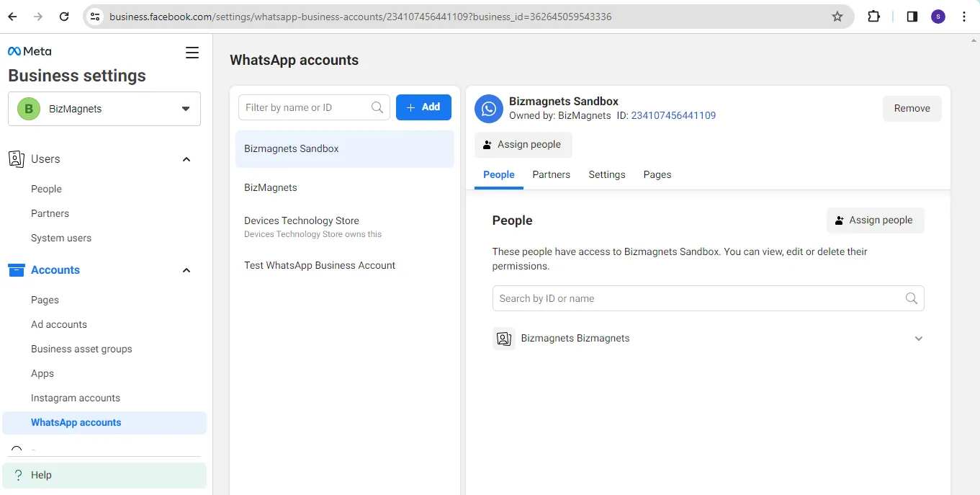Image resolution: width=980 pixels, height=495 pixels.
Task: Click the browser back arrow
Action: tap(12, 17)
